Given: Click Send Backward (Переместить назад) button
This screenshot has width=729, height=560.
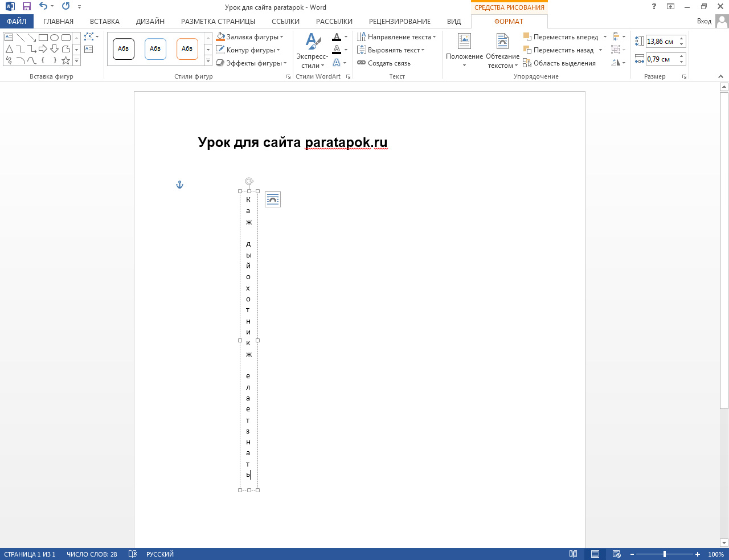Looking at the screenshot, I should point(558,50).
